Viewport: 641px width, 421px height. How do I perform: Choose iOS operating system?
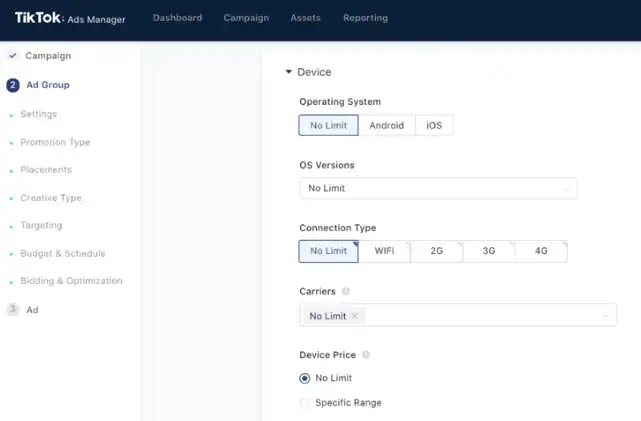click(x=433, y=125)
